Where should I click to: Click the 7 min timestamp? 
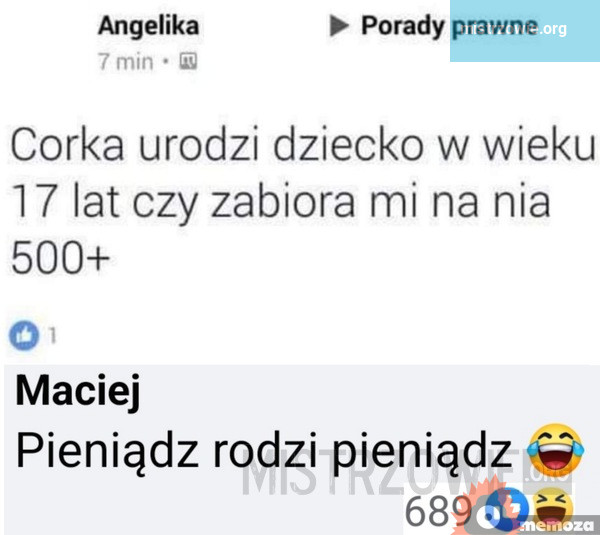[126, 62]
